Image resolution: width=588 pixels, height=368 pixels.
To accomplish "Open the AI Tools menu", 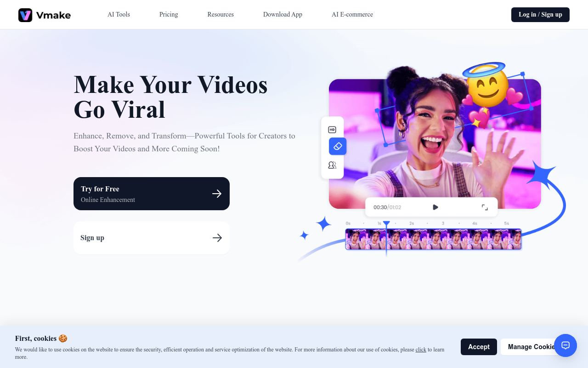I will (x=119, y=14).
